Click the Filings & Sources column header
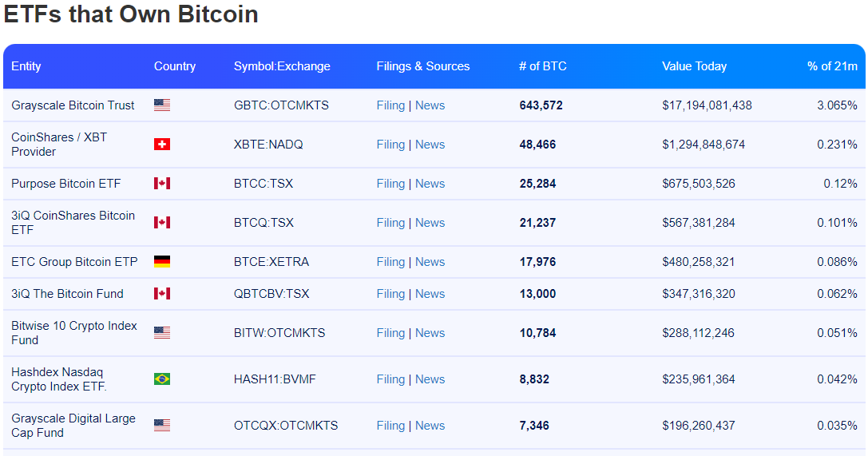The image size is (868, 456). pos(423,66)
